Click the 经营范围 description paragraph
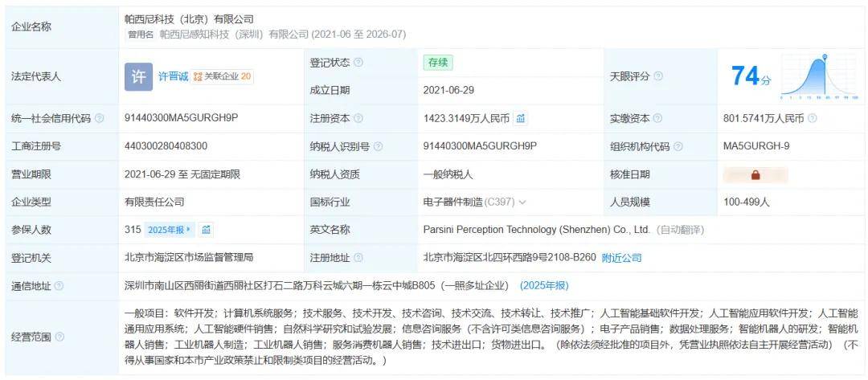 click(x=490, y=337)
